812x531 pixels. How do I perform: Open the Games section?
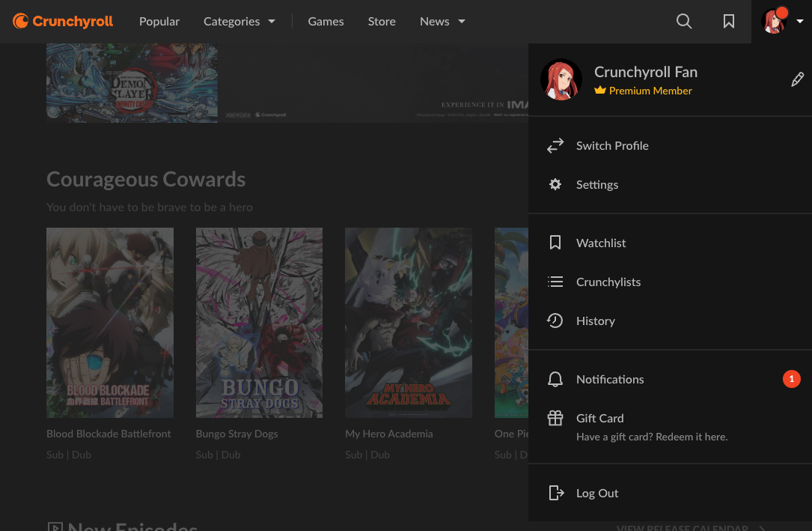326,21
